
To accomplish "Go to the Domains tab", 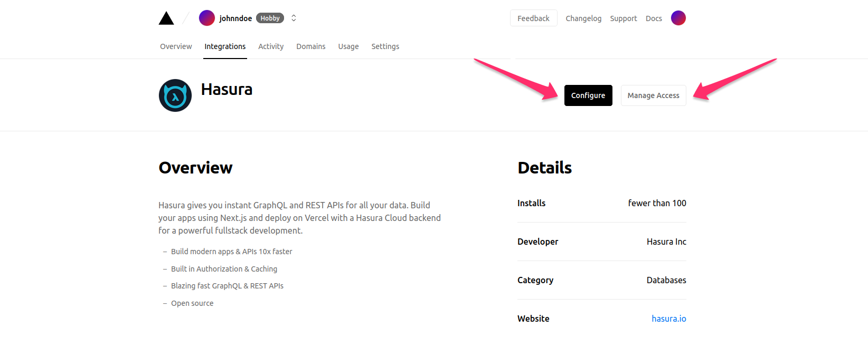I will tap(310, 46).
